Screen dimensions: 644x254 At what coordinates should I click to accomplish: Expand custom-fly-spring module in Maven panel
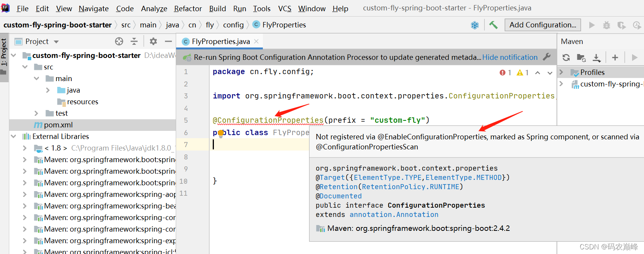[x=562, y=84]
